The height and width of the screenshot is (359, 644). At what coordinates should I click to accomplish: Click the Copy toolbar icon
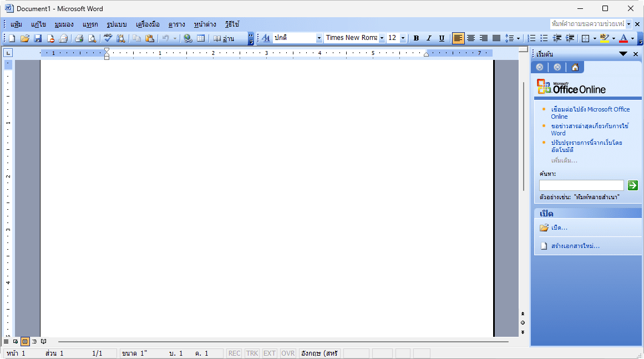[137, 38]
